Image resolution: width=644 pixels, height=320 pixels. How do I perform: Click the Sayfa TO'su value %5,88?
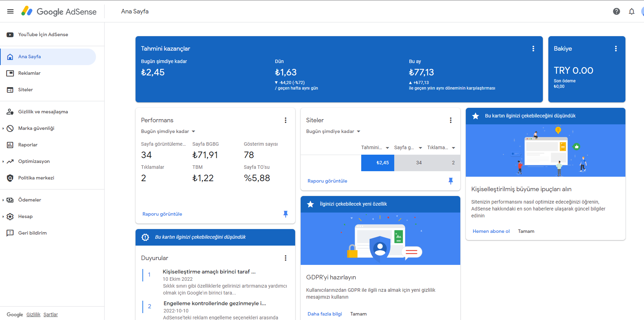click(x=257, y=178)
